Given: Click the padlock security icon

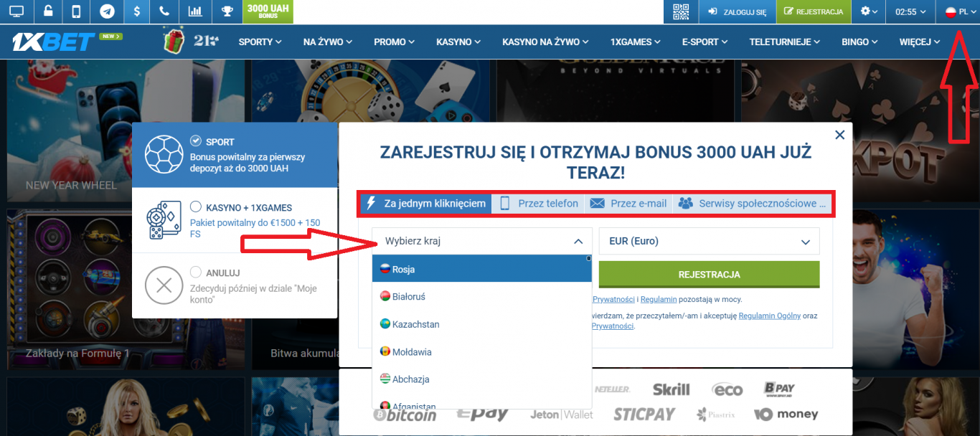Looking at the screenshot, I should click(47, 11).
